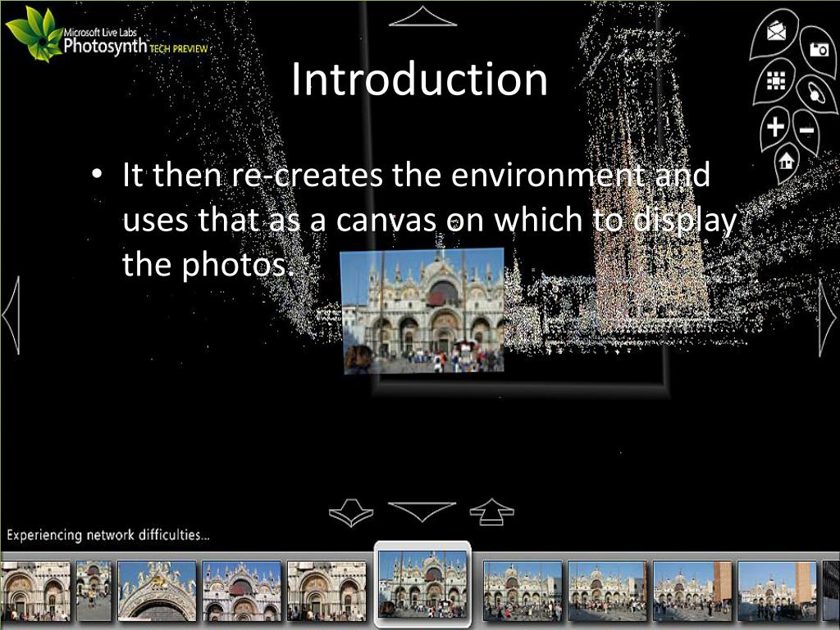The height and width of the screenshot is (630, 840).
Task: Click the orbit planet icon
Action: pyautogui.click(x=816, y=94)
